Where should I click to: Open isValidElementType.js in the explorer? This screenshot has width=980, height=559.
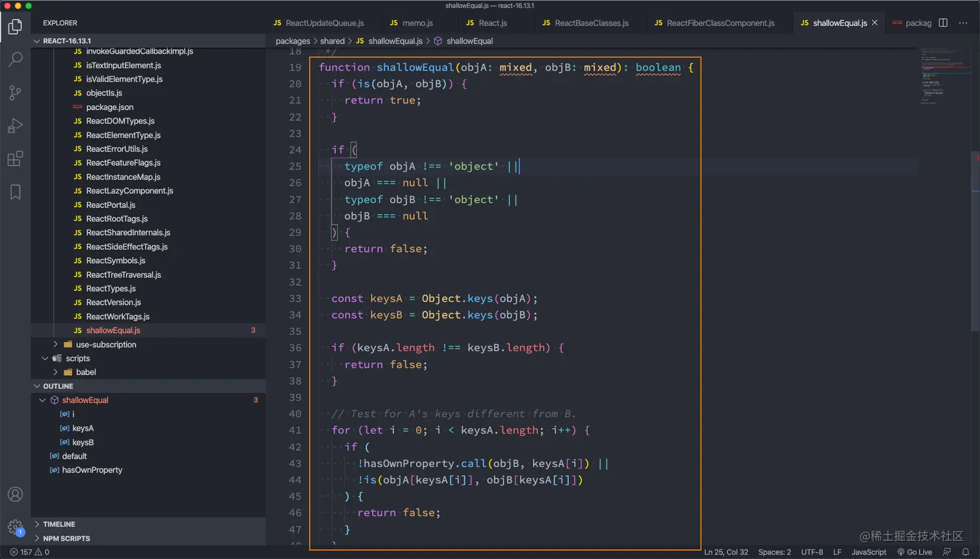coord(124,79)
